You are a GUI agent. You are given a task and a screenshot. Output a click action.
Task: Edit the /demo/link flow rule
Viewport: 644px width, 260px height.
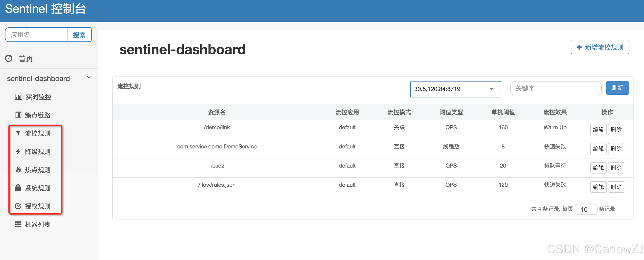pyautogui.click(x=598, y=130)
